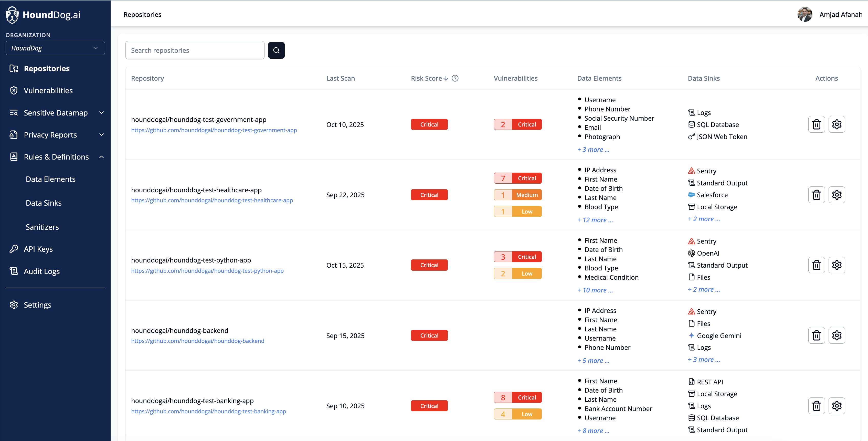Open the healthcare-app GitHub link
This screenshot has height=441, width=868.
pyautogui.click(x=212, y=201)
